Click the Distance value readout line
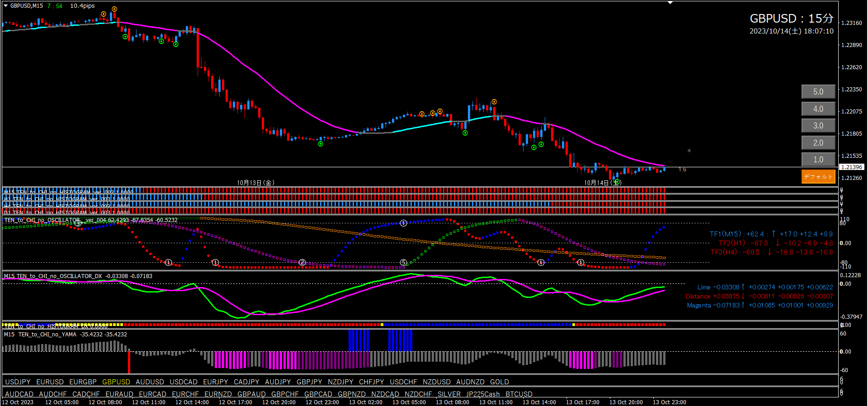Image resolution: width=868 pixels, height=406 pixels. coord(759,296)
